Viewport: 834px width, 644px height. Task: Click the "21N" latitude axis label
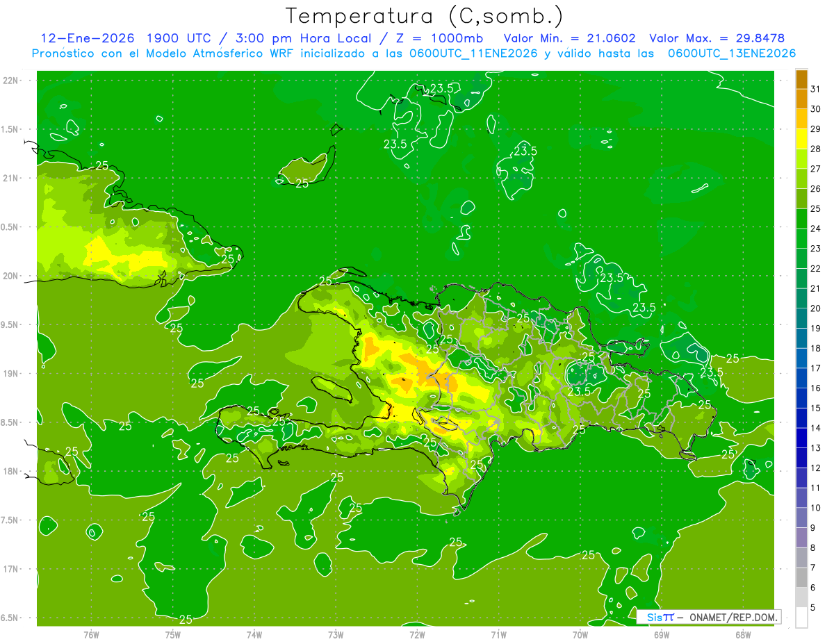click(10, 178)
